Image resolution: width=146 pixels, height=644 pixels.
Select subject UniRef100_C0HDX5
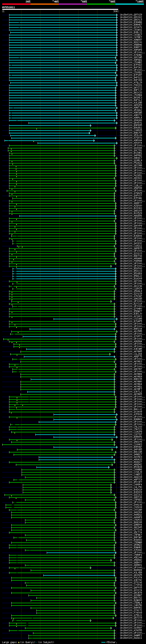point(131,130)
